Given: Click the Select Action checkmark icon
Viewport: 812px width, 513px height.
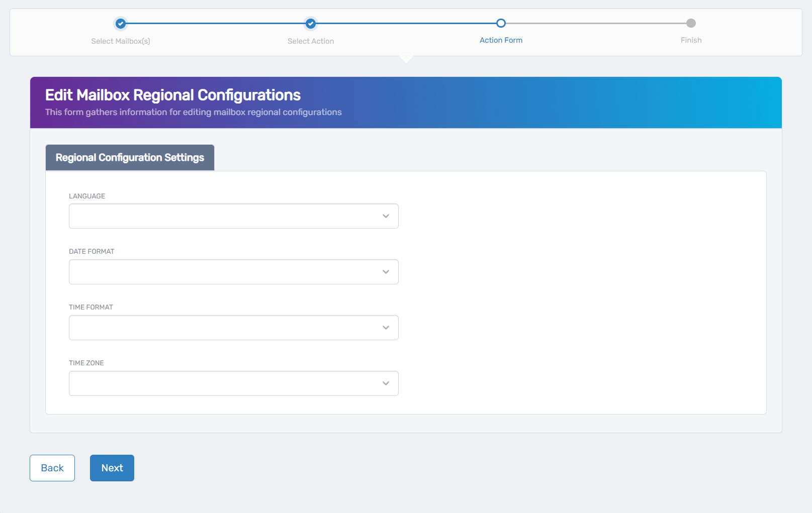Looking at the screenshot, I should point(310,23).
